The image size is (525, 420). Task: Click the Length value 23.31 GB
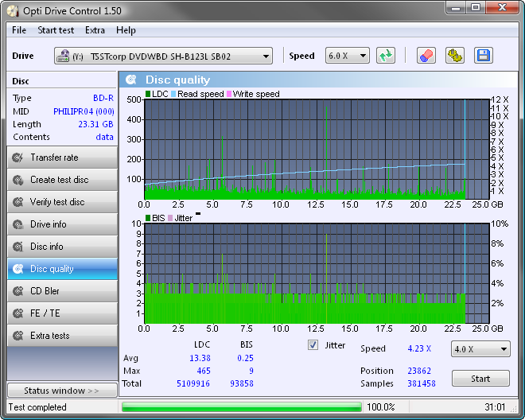click(x=95, y=124)
